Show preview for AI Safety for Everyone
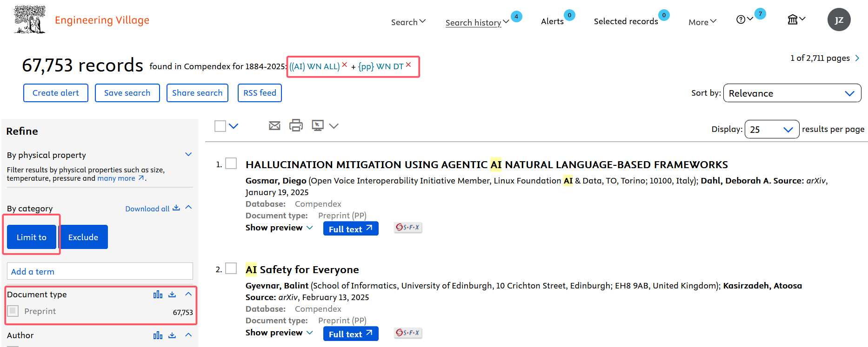The height and width of the screenshot is (347, 868). [x=279, y=333]
